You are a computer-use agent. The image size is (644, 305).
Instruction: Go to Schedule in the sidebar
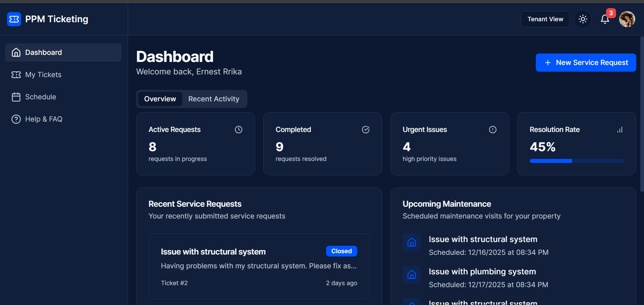click(63, 97)
